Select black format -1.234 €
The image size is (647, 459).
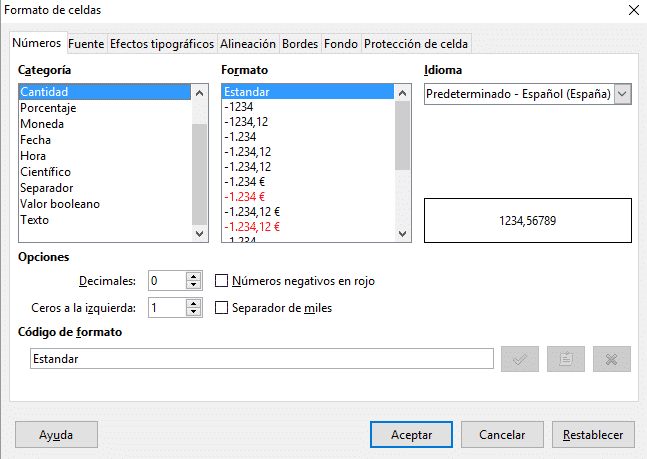[x=308, y=182]
